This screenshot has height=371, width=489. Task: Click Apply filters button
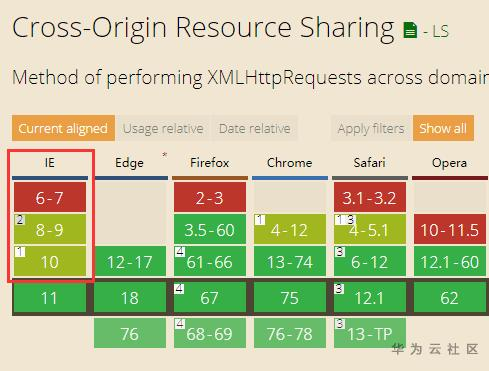(371, 128)
